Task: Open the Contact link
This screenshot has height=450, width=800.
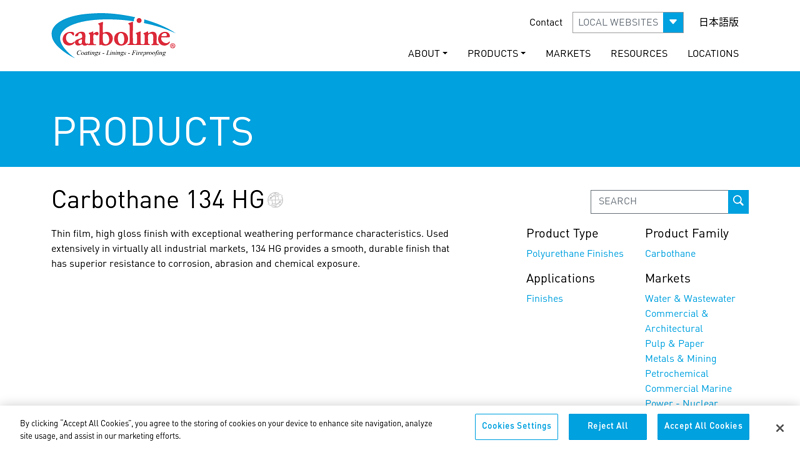Action: pyautogui.click(x=545, y=22)
